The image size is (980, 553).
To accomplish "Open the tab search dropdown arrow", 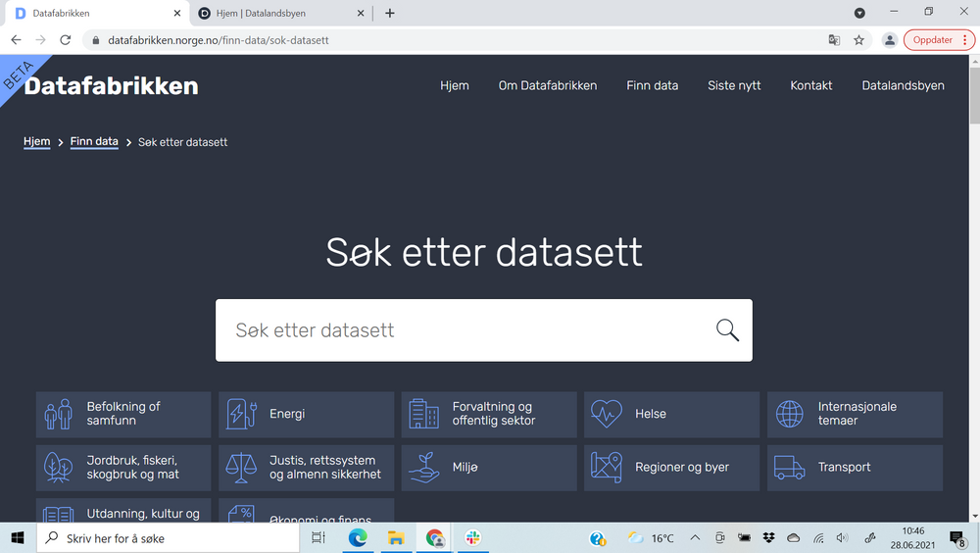I will pyautogui.click(x=859, y=13).
